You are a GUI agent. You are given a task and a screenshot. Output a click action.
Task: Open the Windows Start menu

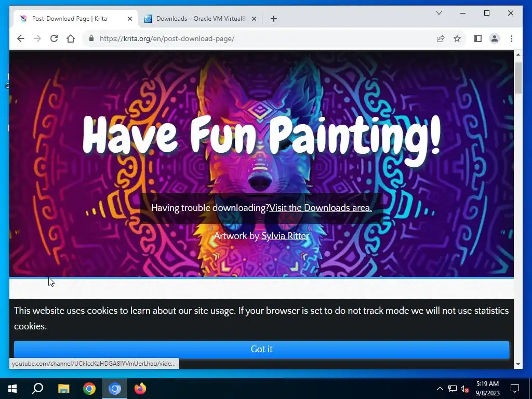pyautogui.click(x=12, y=389)
